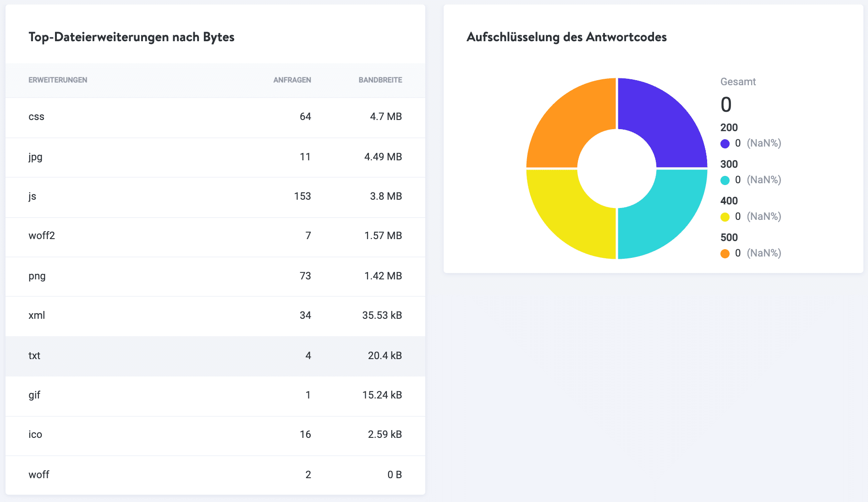Screen dimensions: 868x502
Task: Select the css extension row
Action: pos(215,117)
